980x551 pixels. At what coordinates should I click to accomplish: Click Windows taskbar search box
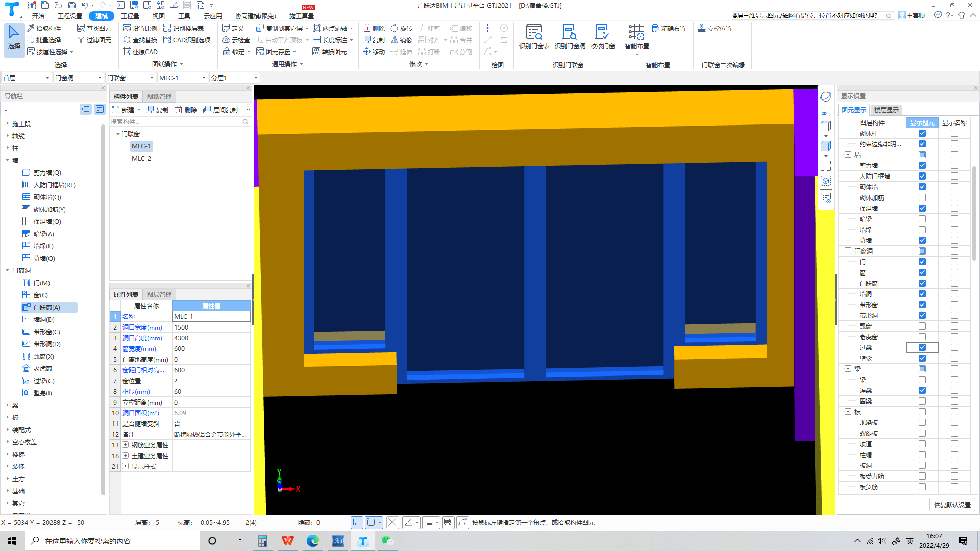point(112,541)
